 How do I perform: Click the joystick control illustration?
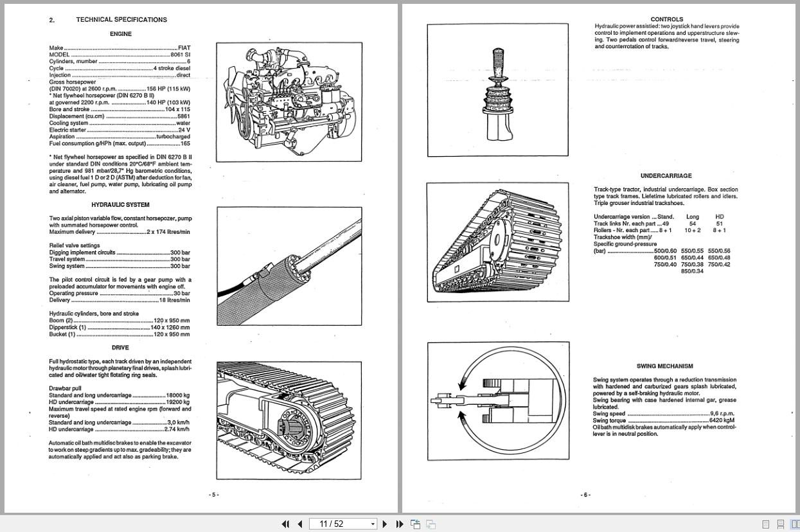click(498, 90)
